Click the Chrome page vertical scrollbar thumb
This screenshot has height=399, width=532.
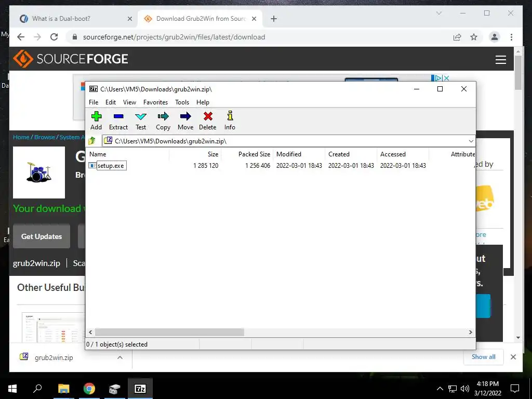(x=518, y=73)
